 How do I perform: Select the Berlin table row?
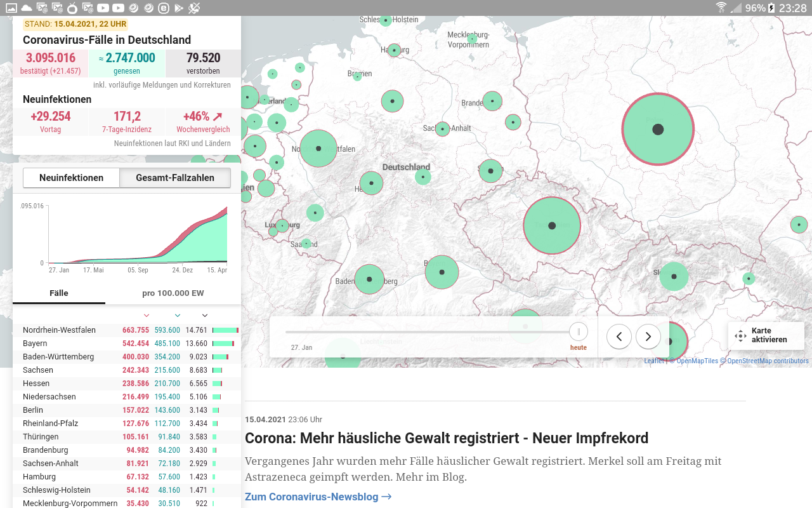pyautogui.click(x=127, y=410)
